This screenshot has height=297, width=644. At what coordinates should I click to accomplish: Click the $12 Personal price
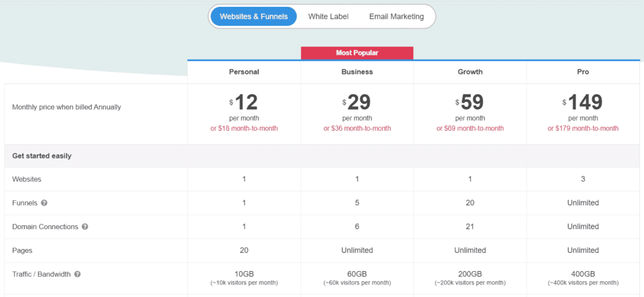coord(244,103)
